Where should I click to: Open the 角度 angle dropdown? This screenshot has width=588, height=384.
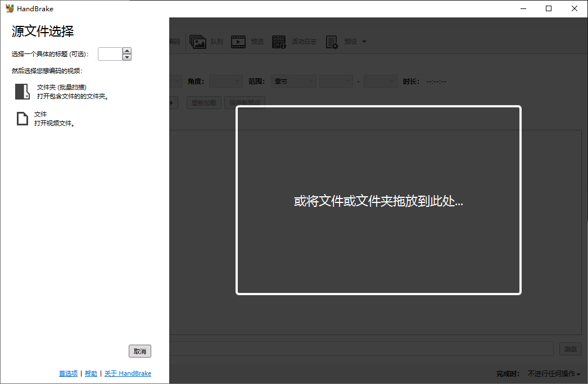point(225,81)
